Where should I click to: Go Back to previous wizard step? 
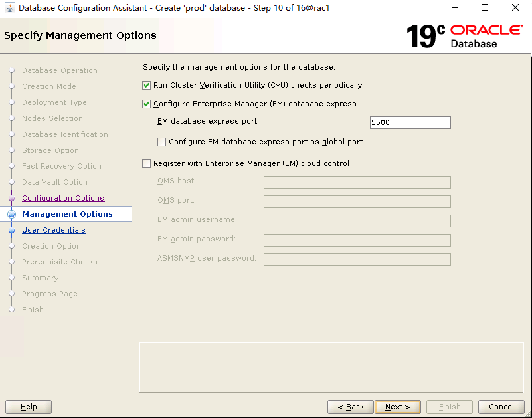351,407
